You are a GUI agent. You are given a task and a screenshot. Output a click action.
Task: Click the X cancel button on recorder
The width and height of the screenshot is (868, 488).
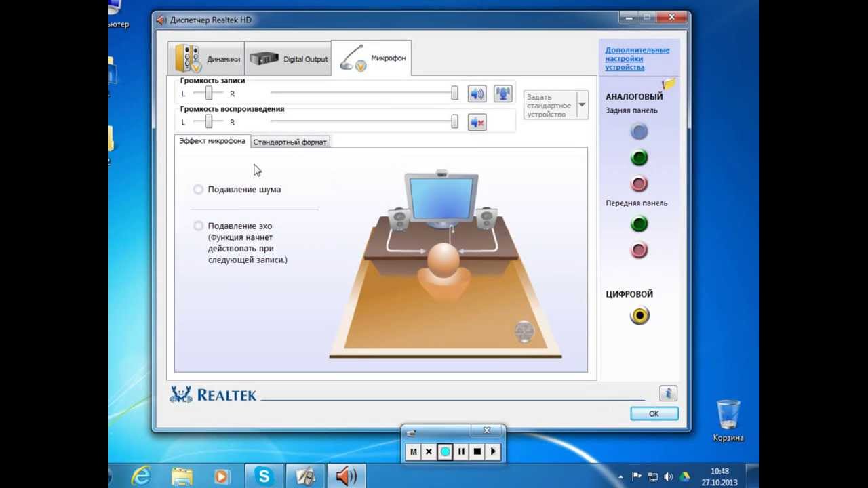(429, 451)
